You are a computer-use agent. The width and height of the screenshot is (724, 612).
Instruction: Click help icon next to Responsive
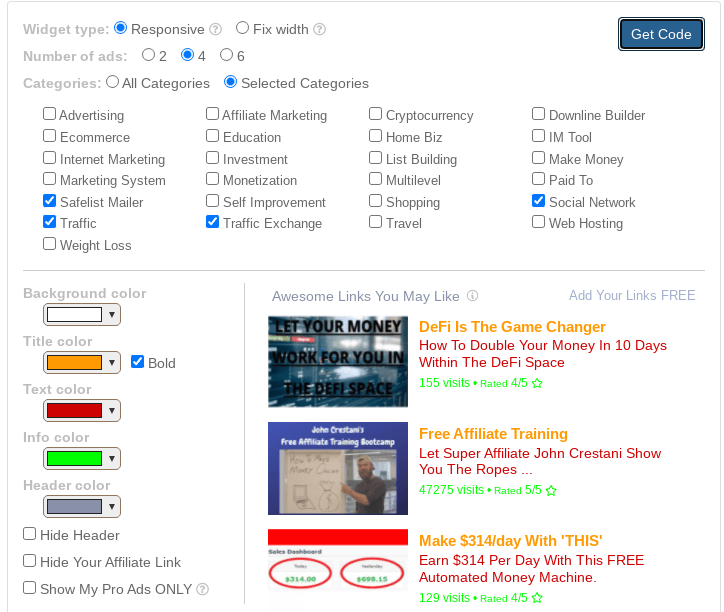[x=215, y=30]
